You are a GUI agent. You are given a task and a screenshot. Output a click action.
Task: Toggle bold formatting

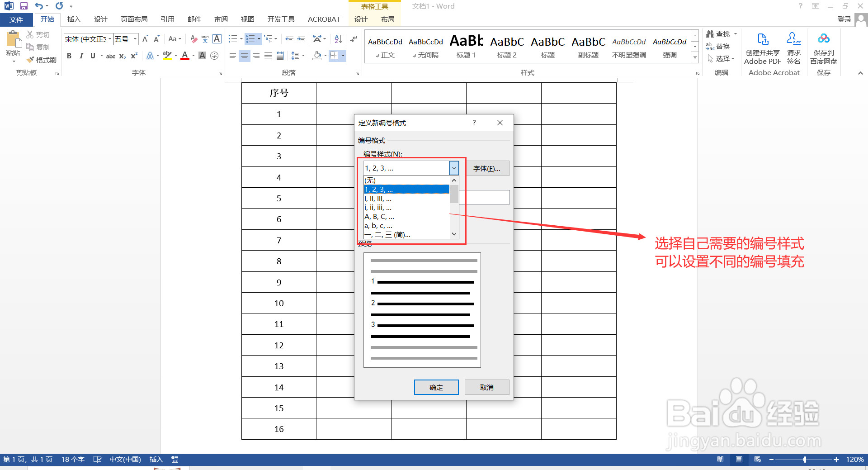(70, 56)
